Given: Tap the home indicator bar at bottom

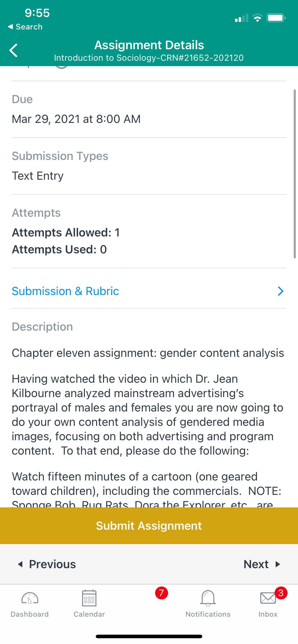Looking at the screenshot, I should click(149, 636).
